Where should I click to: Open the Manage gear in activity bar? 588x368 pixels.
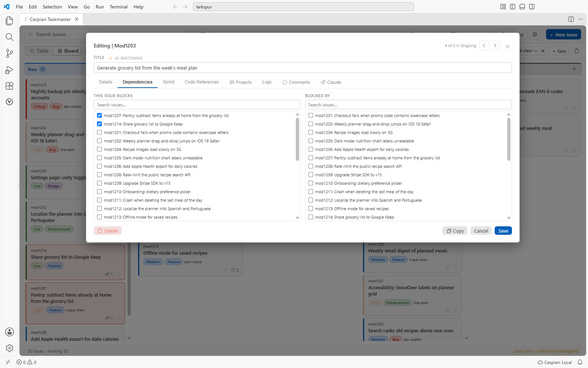tap(9, 348)
